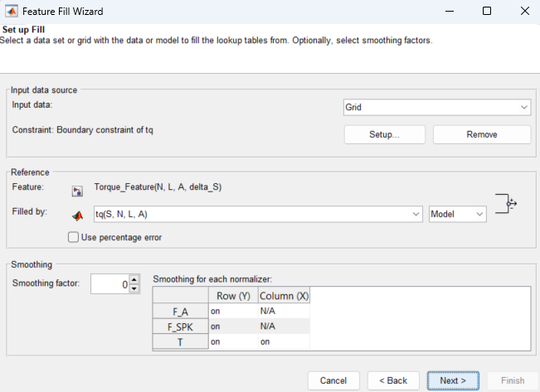
Task: Minimize the Feature Fill Wizard window
Action: click(450, 12)
